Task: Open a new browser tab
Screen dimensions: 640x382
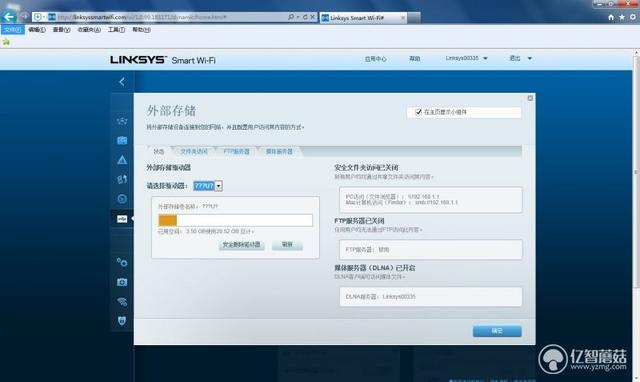Action: pyautogui.click(x=414, y=18)
